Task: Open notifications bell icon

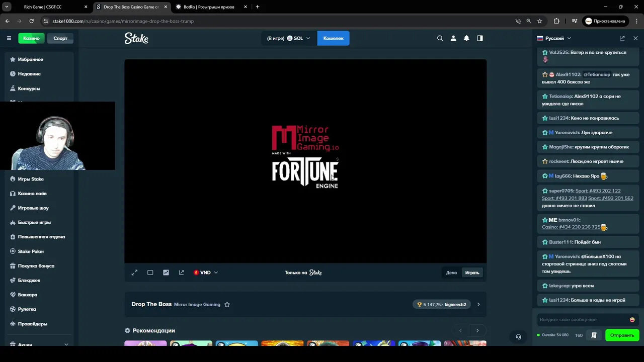Action: coord(466,38)
